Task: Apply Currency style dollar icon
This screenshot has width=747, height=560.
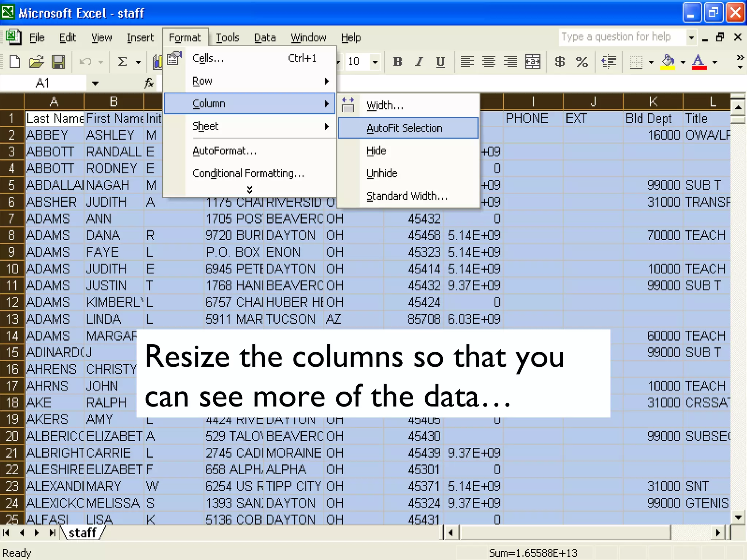Action: 560,62
